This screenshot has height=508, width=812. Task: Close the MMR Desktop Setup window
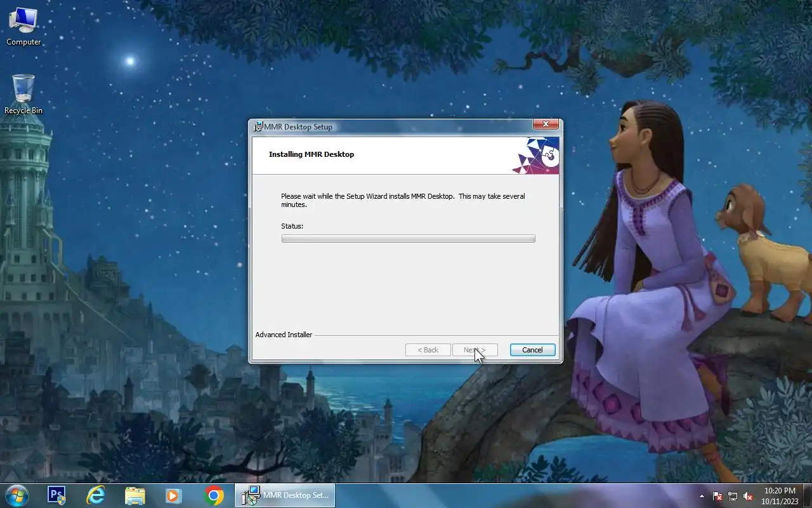click(546, 124)
